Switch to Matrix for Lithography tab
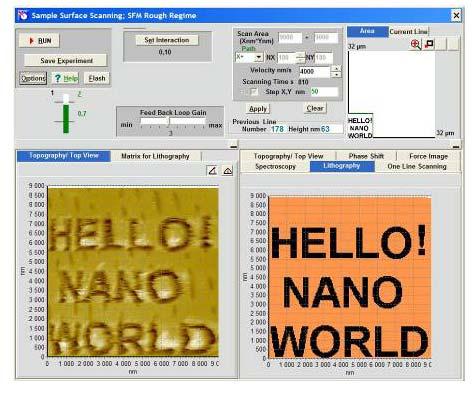 pos(155,156)
